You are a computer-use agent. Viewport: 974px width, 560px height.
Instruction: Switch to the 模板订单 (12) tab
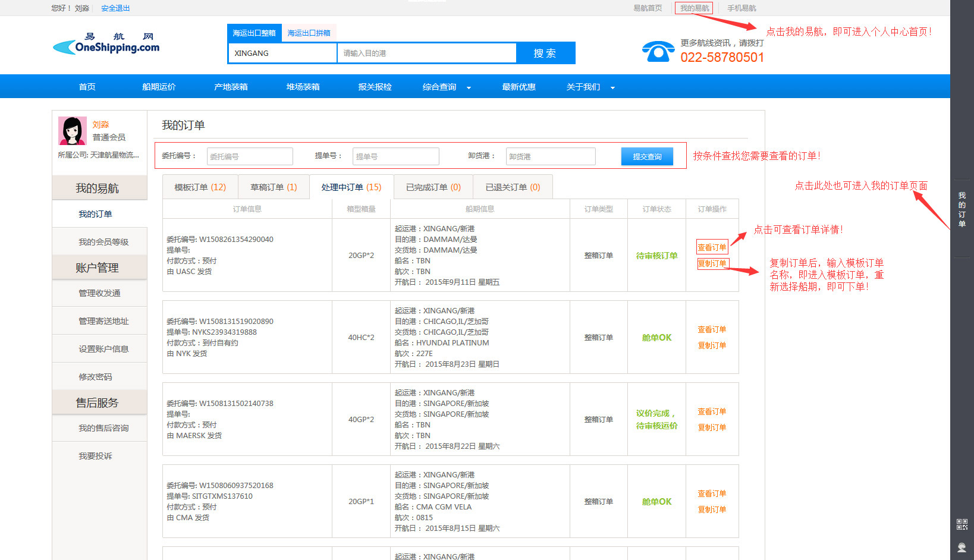click(200, 187)
